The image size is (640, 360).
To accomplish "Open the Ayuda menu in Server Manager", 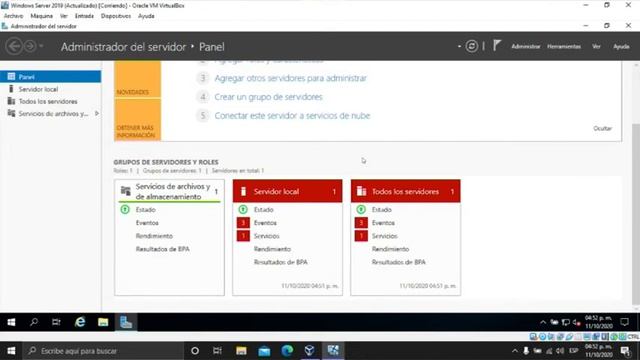I will [621, 47].
